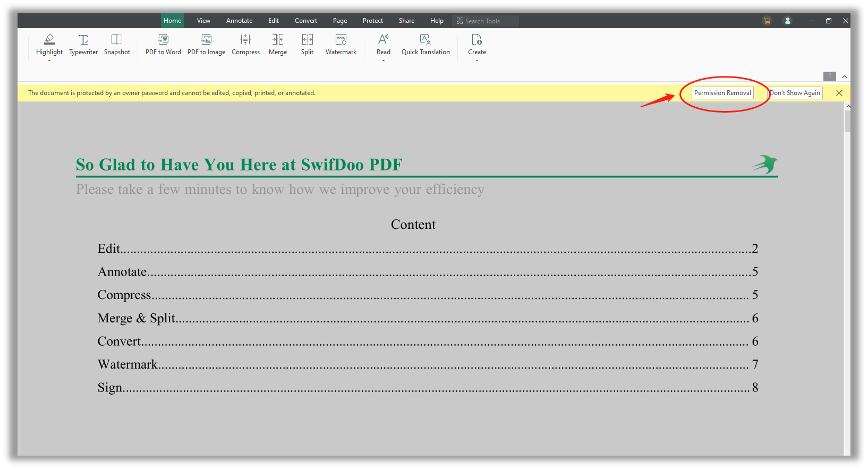Viewport: 868px width, 470px height.
Task: Restore down the application window
Action: click(x=829, y=21)
